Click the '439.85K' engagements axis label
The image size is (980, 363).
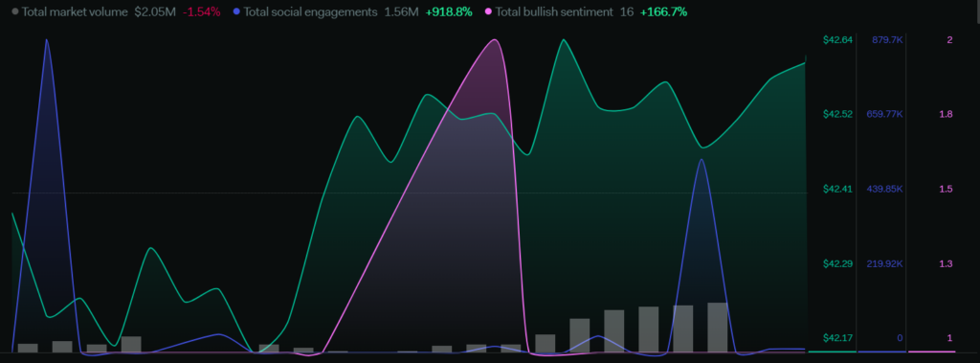(884, 189)
